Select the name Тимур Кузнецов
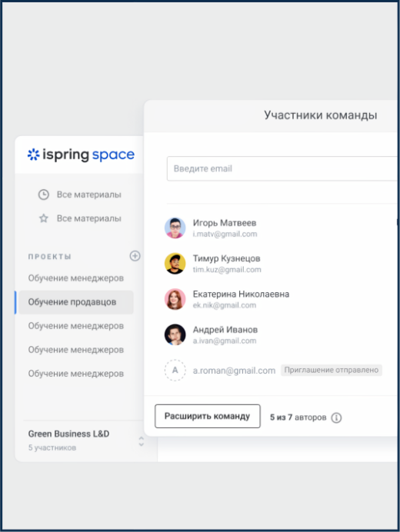Screen dimensions: 400x532 [x=226, y=258]
